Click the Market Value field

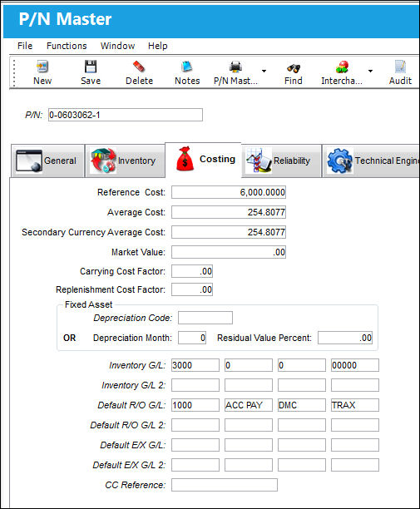229,252
